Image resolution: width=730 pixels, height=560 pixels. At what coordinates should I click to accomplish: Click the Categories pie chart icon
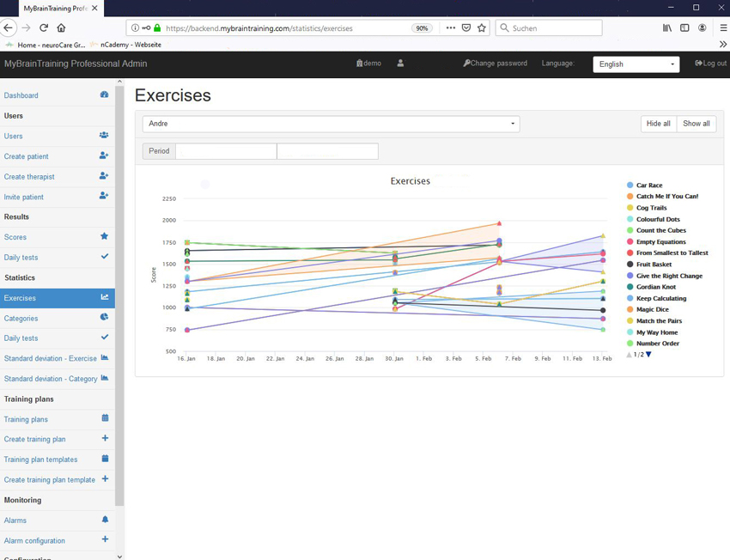click(104, 318)
